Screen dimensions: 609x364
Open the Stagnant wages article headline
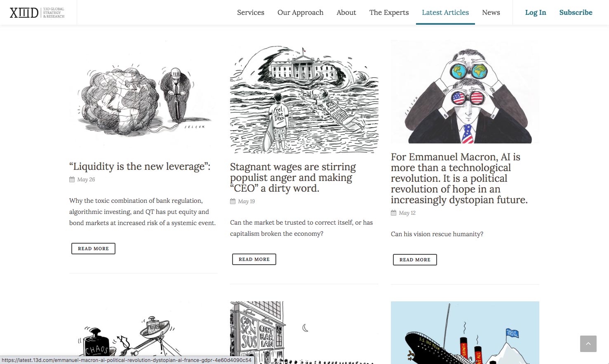pyautogui.click(x=293, y=178)
